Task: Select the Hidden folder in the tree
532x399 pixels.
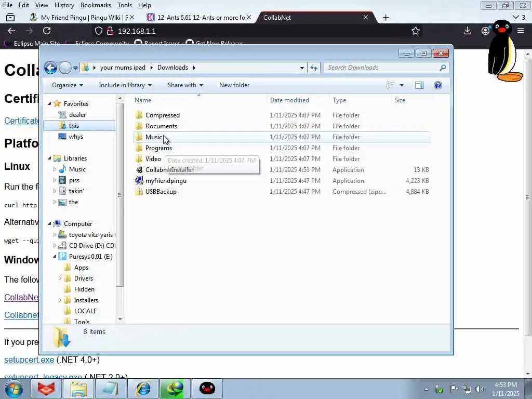Action: pos(84,289)
